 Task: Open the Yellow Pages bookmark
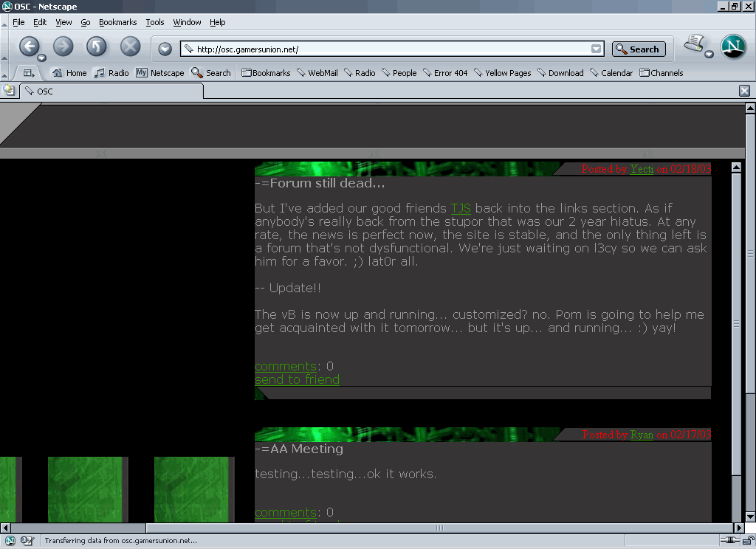(502, 73)
